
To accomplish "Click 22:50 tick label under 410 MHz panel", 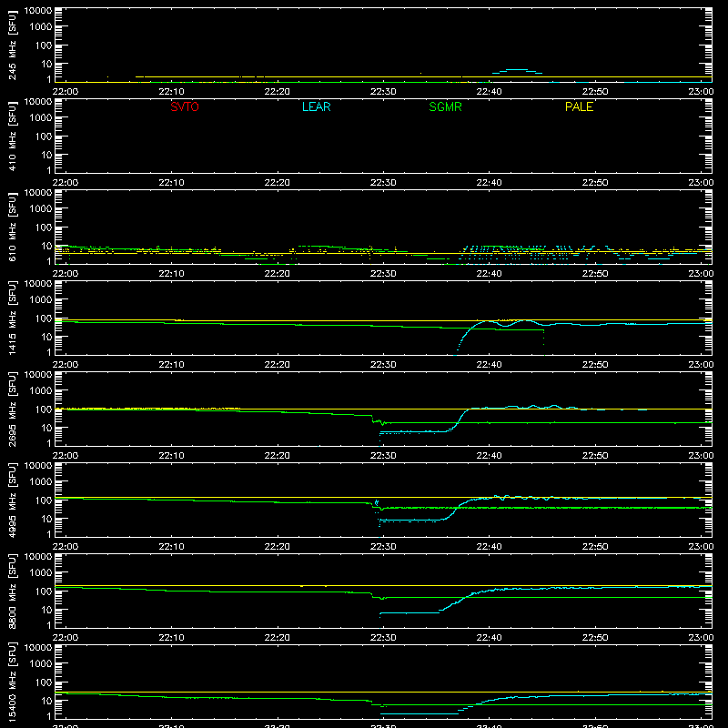I will 595,183.
